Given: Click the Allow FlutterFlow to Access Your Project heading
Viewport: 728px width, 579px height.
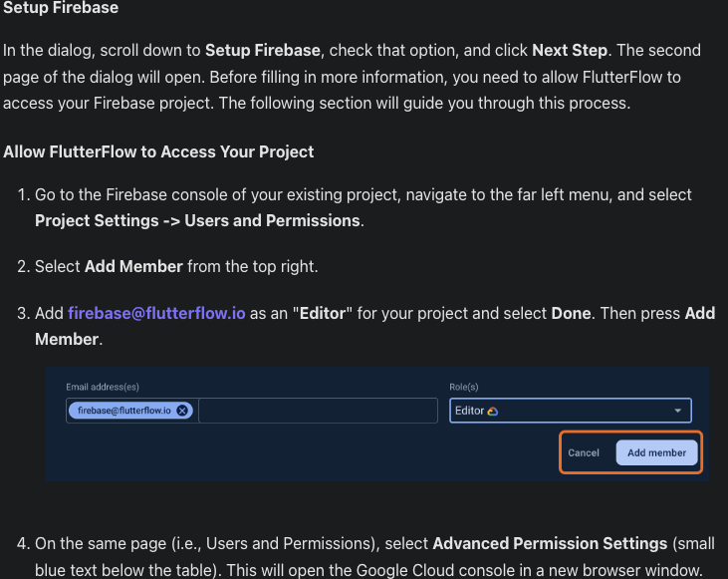Looking at the screenshot, I should click(x=158, y=151).
